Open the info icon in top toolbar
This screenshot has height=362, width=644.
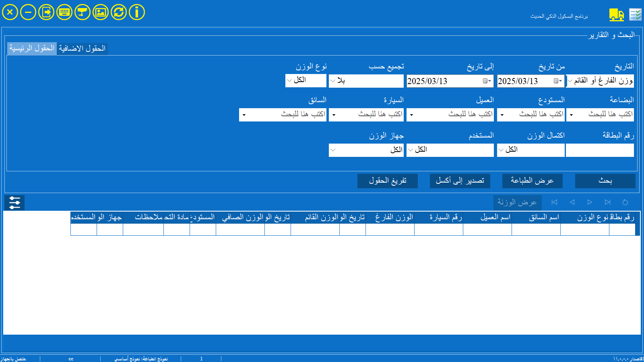tap(137, 12)
